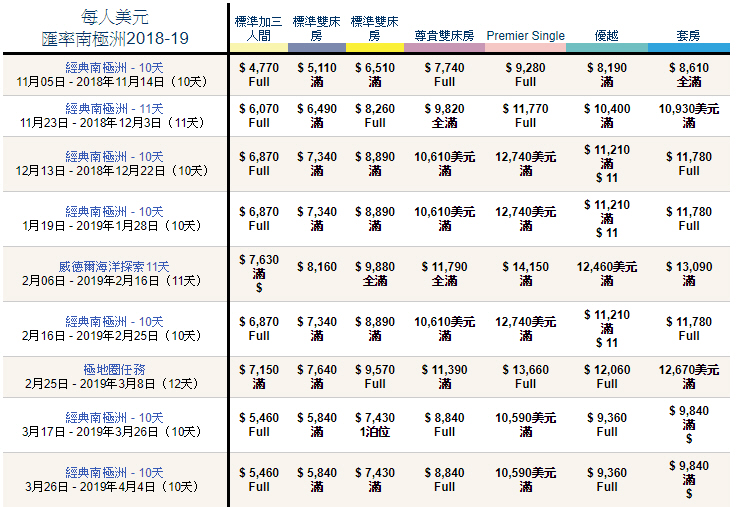The width and height of the screenshot is (745, 507).
Task: Click the $ 6,070 price cell
Action: coord(259,109)
